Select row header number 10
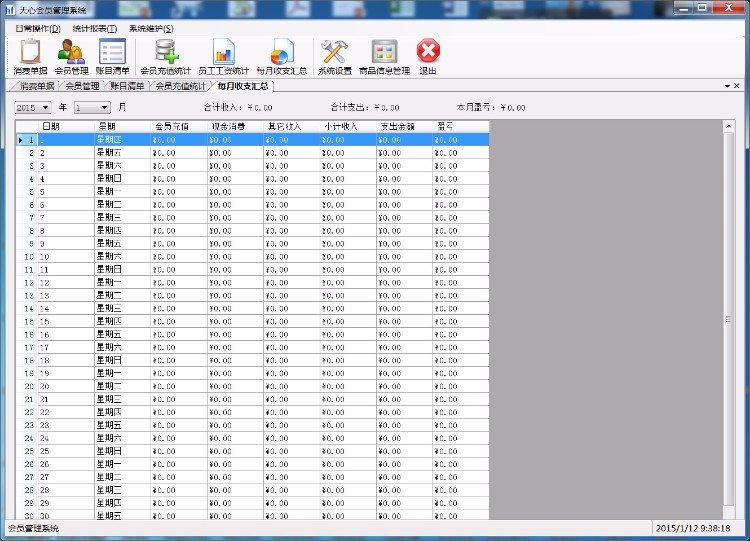750x541 pixels. pos(27,257)
